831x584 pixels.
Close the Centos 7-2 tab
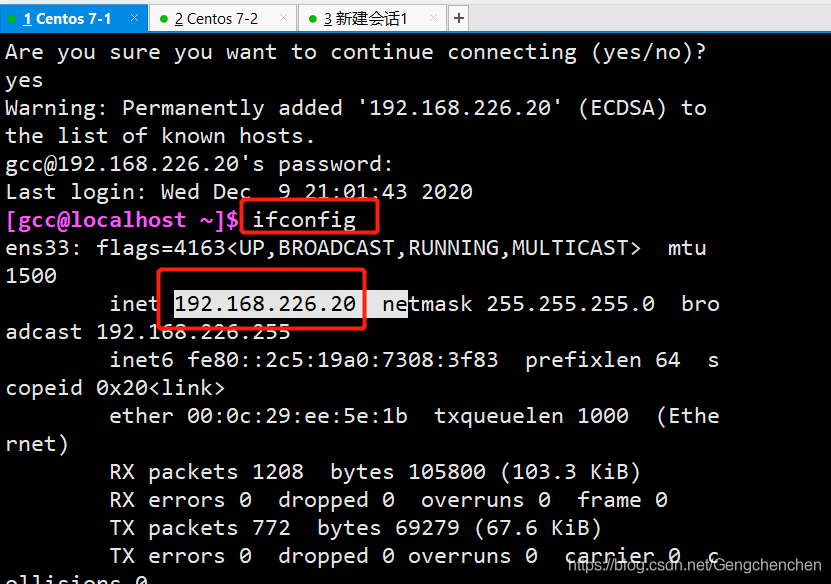click(283, 18)
